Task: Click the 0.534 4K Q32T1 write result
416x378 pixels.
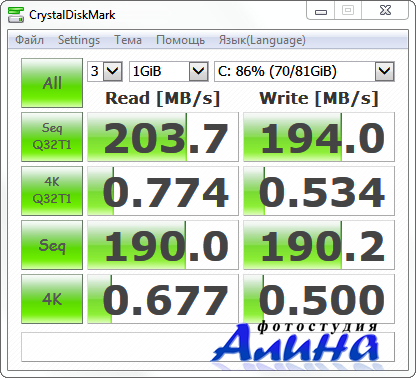Action: 319,191
